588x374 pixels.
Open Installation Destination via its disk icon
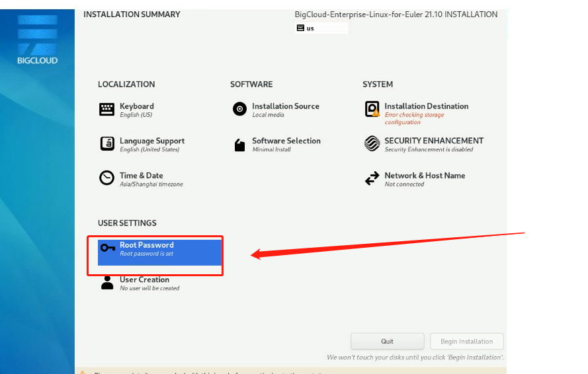[372, 110]
